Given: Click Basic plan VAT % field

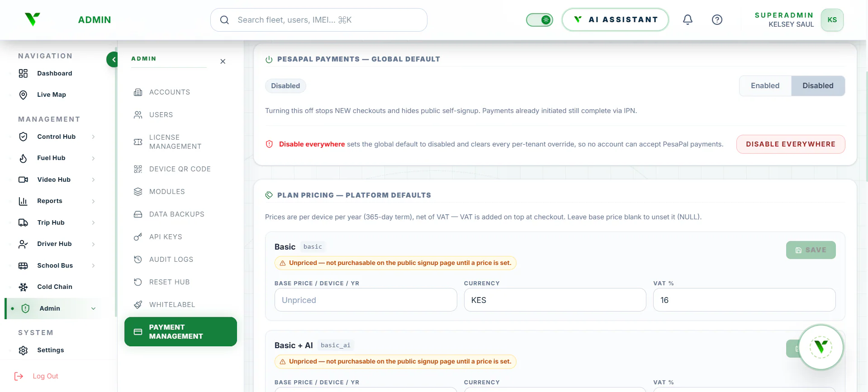Looking at the screenshot, I should point(744,300).
